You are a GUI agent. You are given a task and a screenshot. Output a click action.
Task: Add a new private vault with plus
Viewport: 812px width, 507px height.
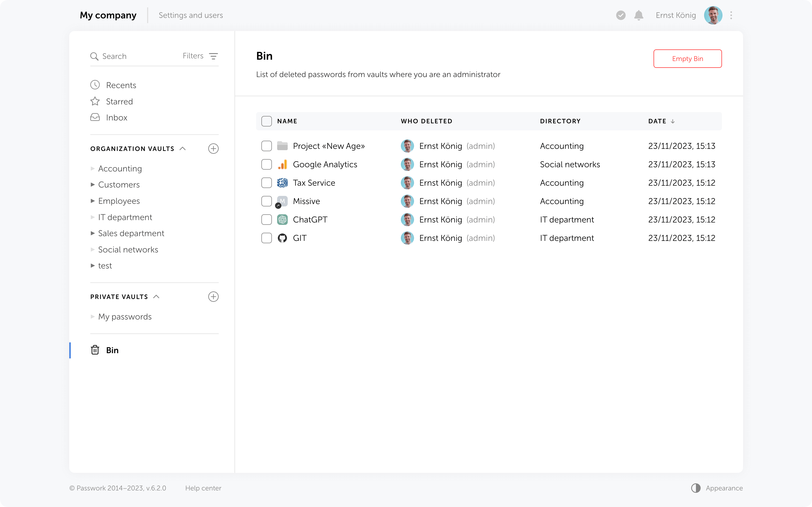(213, 297)
